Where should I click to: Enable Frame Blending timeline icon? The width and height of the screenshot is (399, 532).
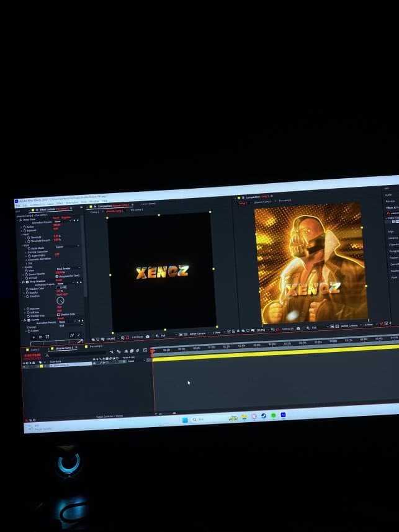pyautogui.click(x=132, y=351)
